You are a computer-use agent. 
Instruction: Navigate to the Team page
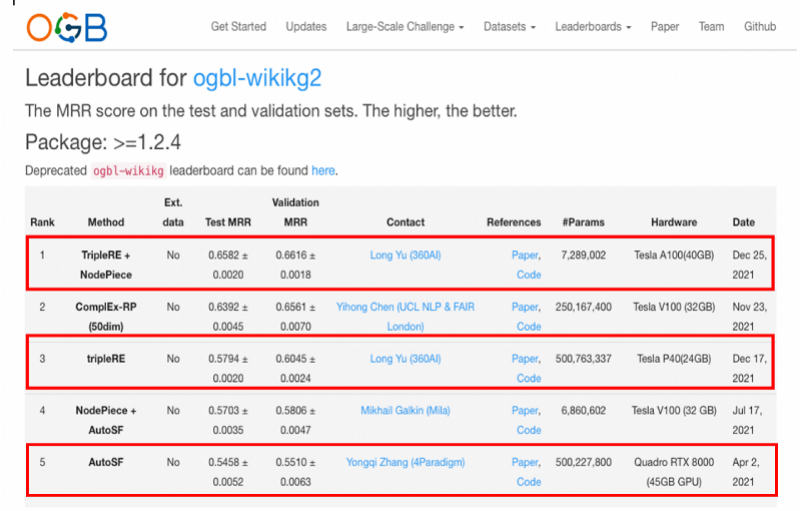point(711,27)
